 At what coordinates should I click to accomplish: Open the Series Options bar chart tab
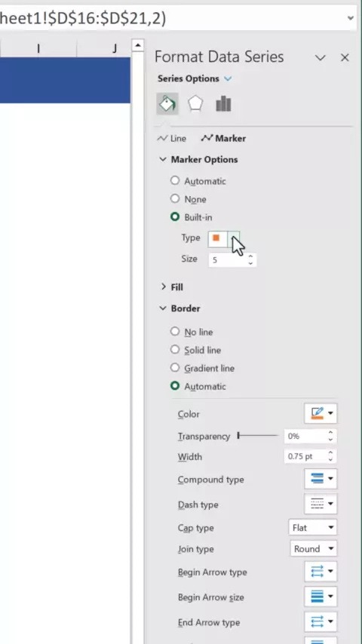[x=223, y=104]
